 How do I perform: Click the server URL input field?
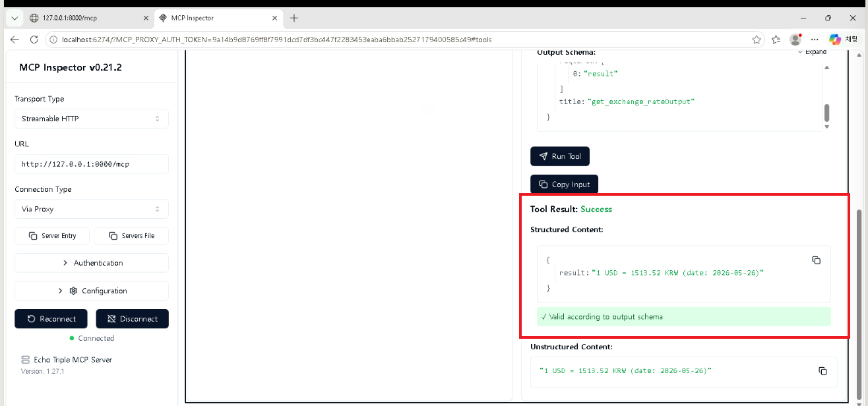coord(92,164)
